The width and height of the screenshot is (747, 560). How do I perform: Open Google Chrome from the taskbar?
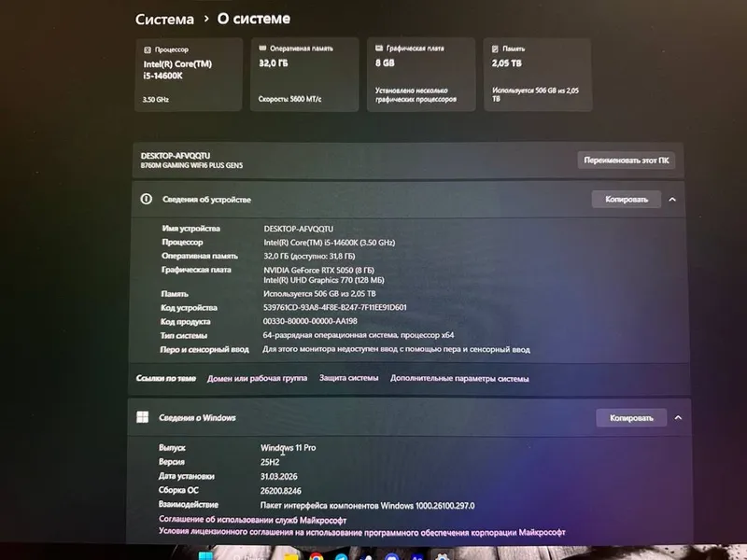(x=317, y=556)
